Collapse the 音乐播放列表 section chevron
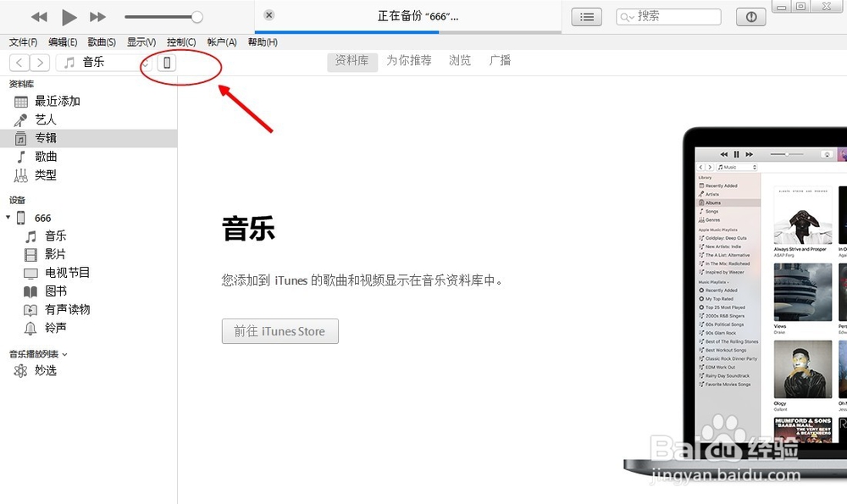The width and height of the screenshot is (847, 504). tap(65, 355)
